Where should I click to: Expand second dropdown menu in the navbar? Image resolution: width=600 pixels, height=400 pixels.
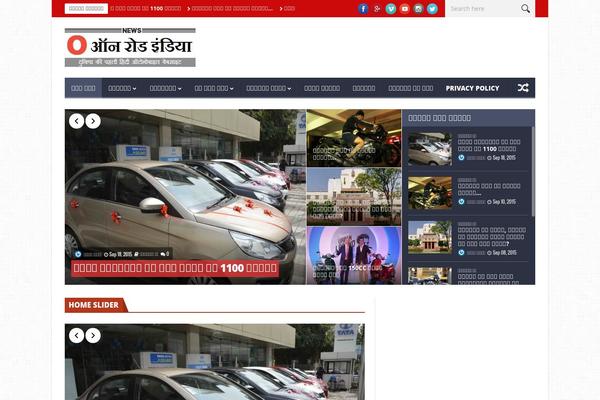[x=165, y=88]
